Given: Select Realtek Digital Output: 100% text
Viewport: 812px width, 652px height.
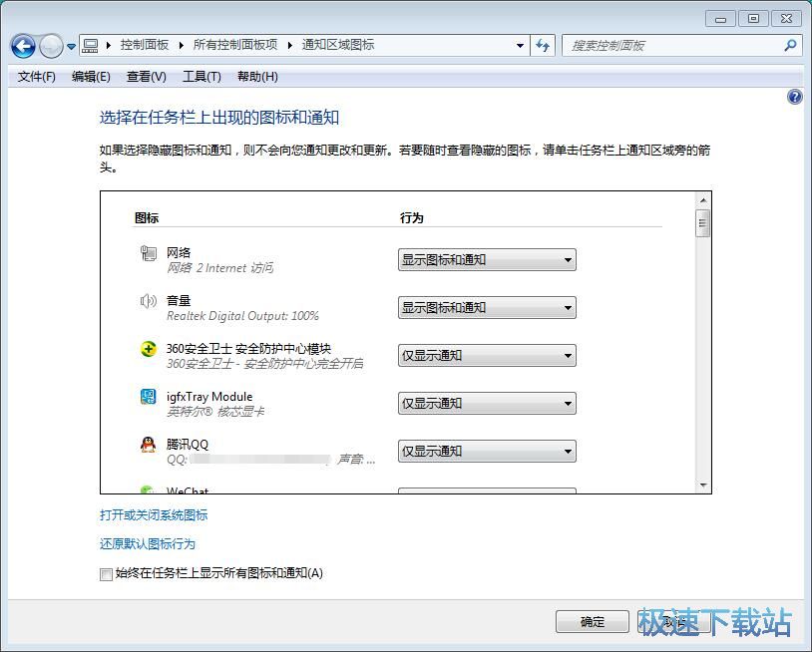Looking at the screenshot, I should coord(242,316).
